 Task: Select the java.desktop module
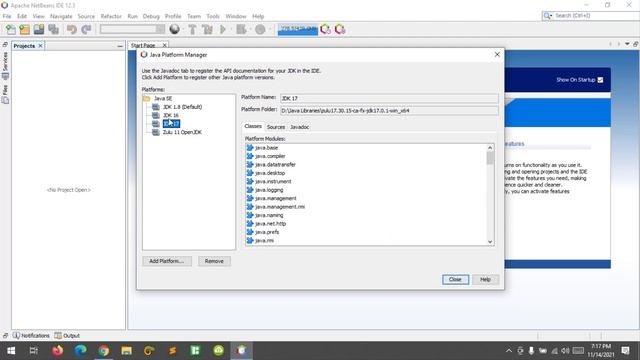(270, 173)
